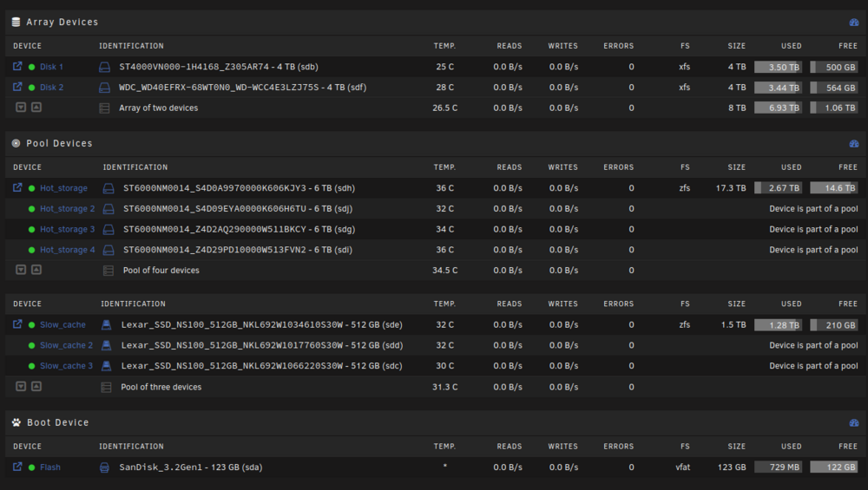This screenshot has height=490, width=868.
Task: Click USB flash icon for SanDisk device
Action: click(x=104, y=467)
